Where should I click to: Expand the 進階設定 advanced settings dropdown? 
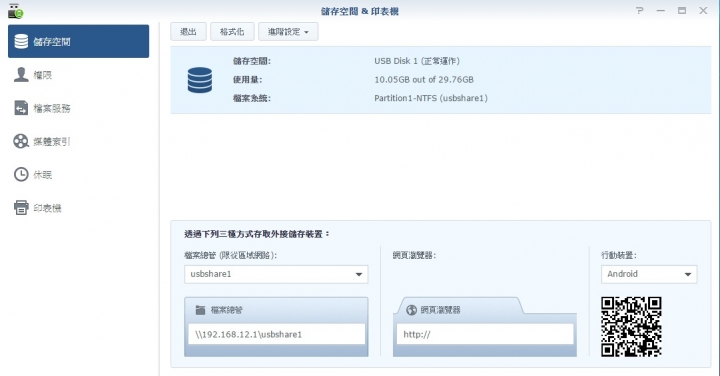point(288,32)
